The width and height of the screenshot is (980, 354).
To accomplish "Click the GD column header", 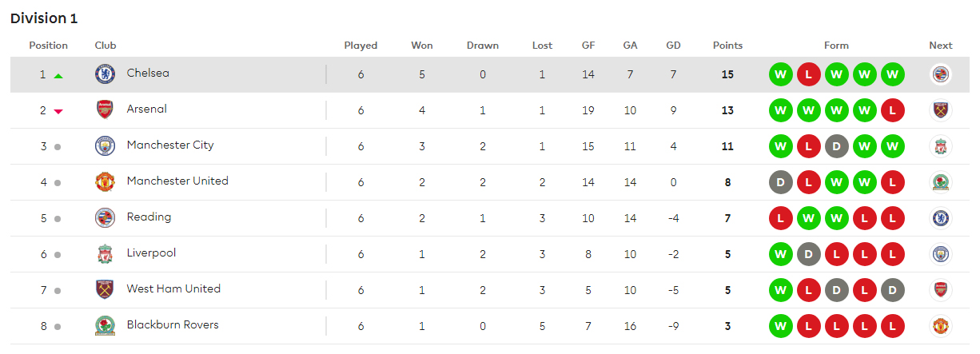I will coord(673,46).
